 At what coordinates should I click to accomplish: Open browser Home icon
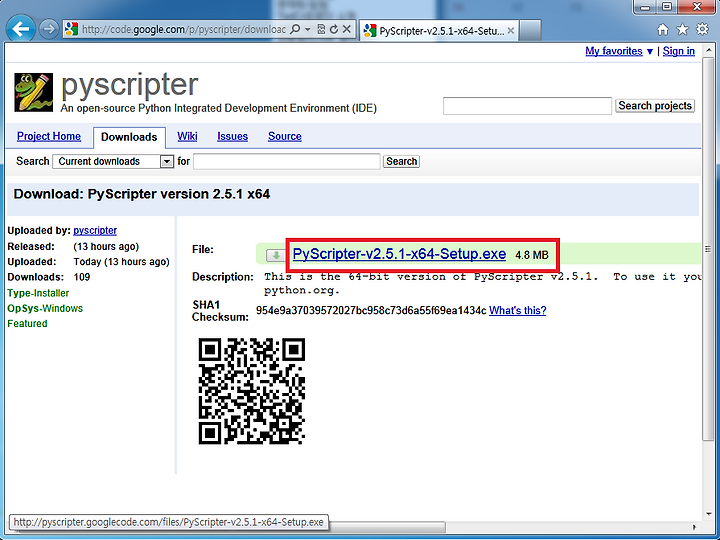pyautogui.click(x=663, y=29)
